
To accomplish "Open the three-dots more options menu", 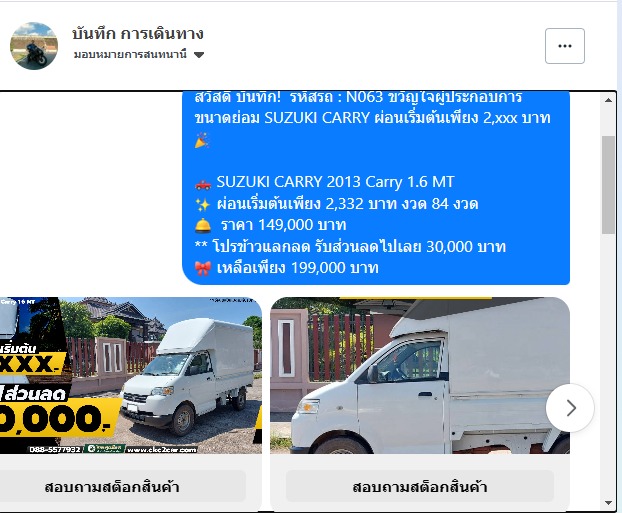I will pos(564,46).
